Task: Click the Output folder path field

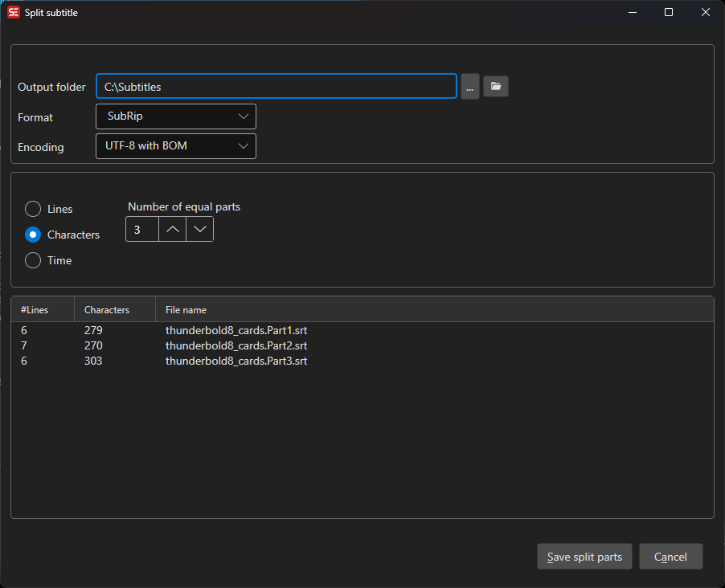Action: [276, 87]
